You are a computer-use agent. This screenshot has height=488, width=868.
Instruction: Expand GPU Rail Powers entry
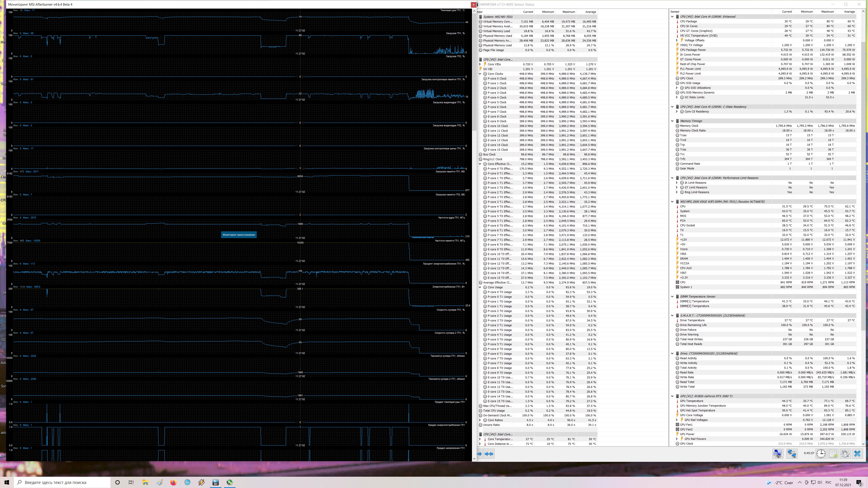point(677,439)
